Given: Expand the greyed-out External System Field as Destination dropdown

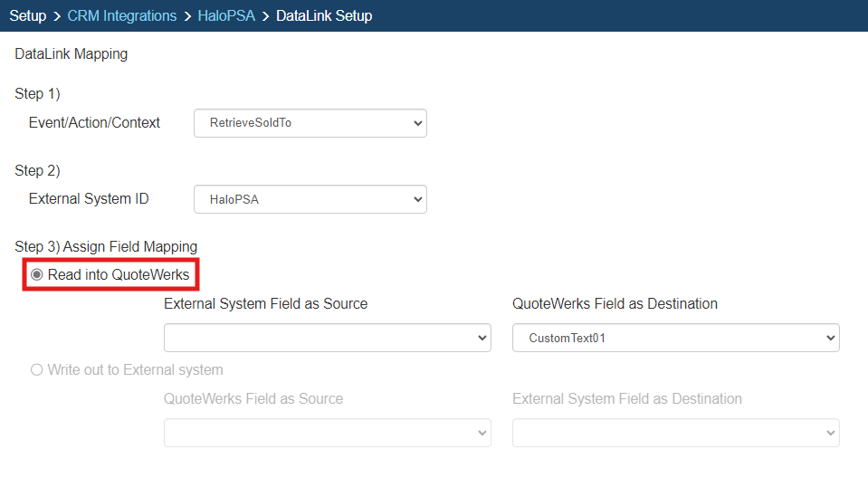Looking at the screenshot, I should [675, 433].
